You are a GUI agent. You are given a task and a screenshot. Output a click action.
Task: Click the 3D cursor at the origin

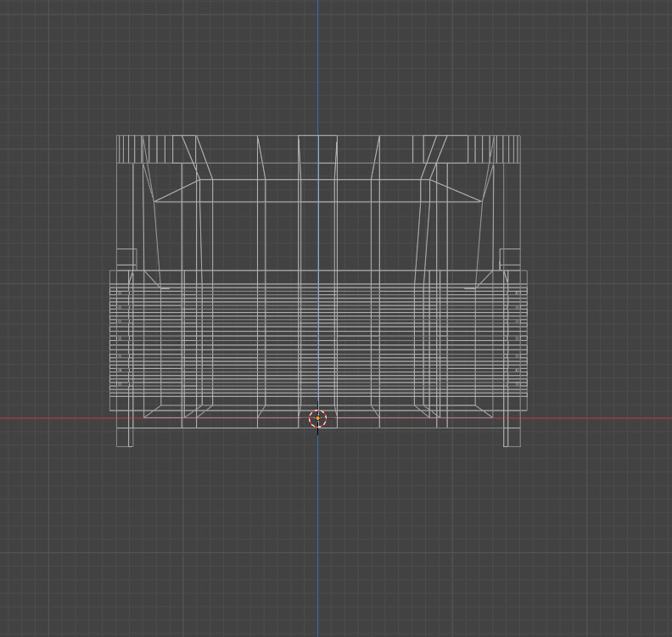tap(317, 418)
